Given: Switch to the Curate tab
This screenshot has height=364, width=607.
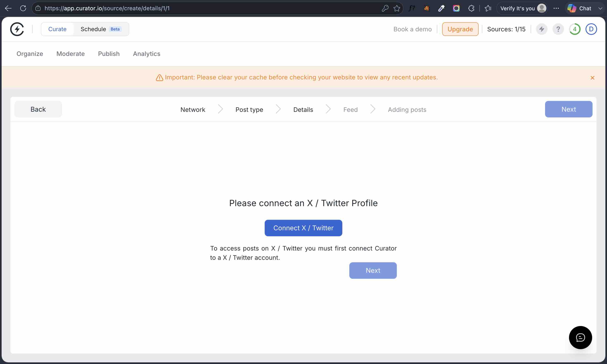Looking at the screenshot, I should 57,29.
